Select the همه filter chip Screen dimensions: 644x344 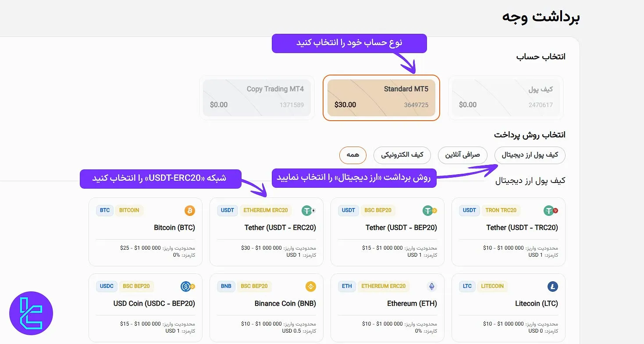[352, 155]
